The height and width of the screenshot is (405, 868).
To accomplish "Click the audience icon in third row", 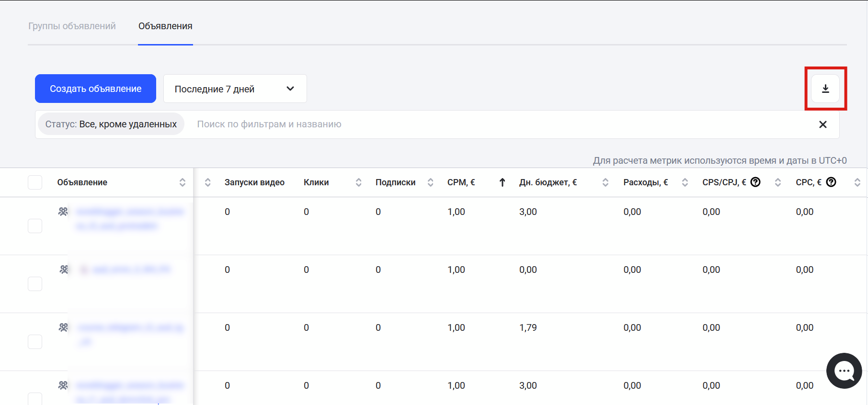I will 63,327.
